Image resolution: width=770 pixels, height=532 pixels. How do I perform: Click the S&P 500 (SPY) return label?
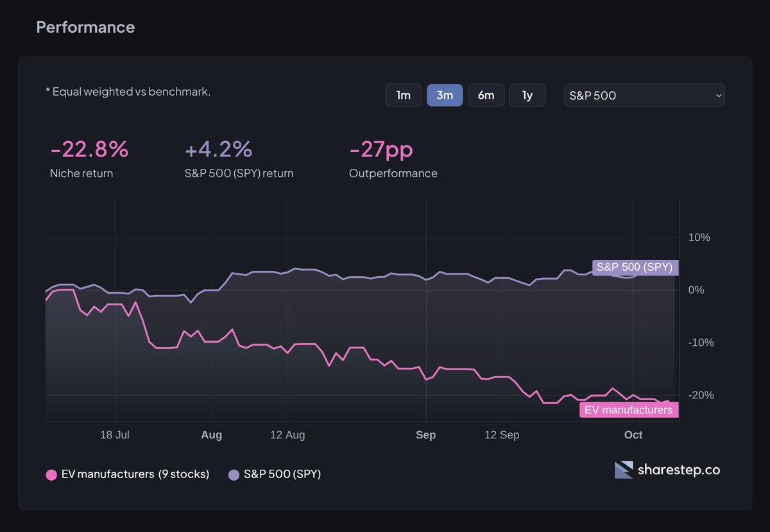[x=239, y=173]
